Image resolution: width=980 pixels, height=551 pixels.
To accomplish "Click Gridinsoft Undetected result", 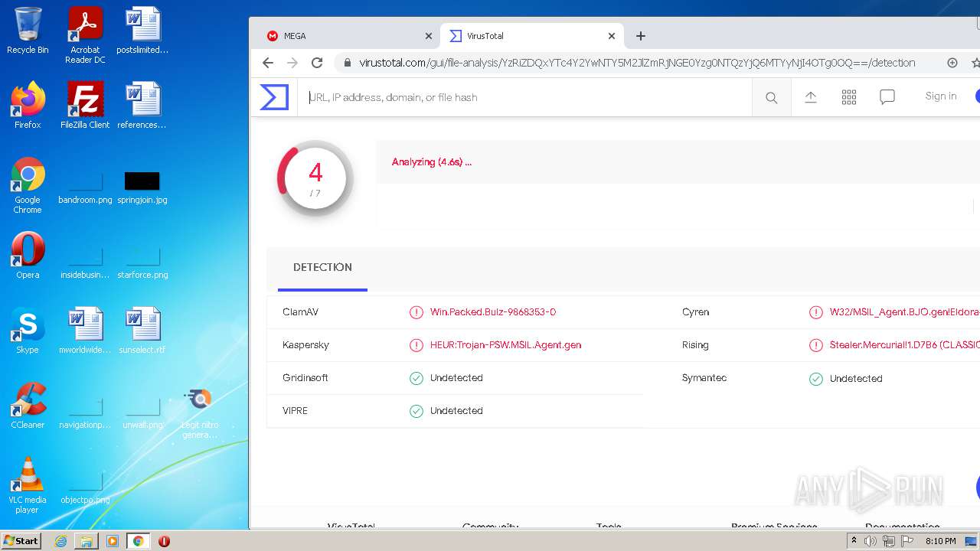I will click(x=456, y=378).
